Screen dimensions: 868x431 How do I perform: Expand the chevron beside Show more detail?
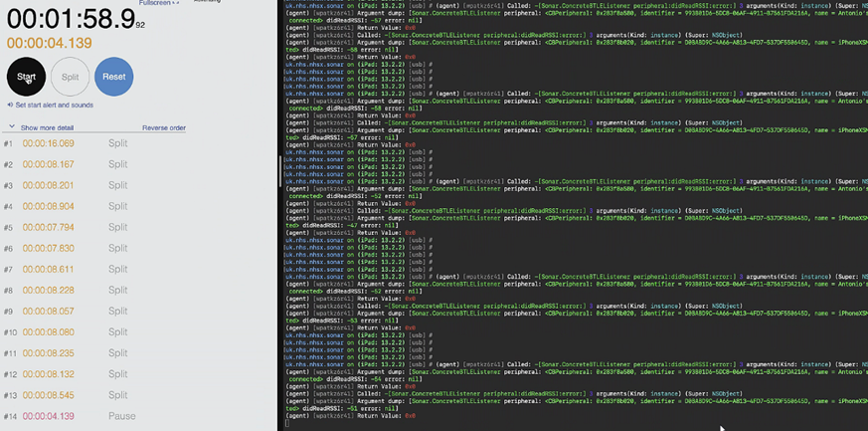[12, 126]
